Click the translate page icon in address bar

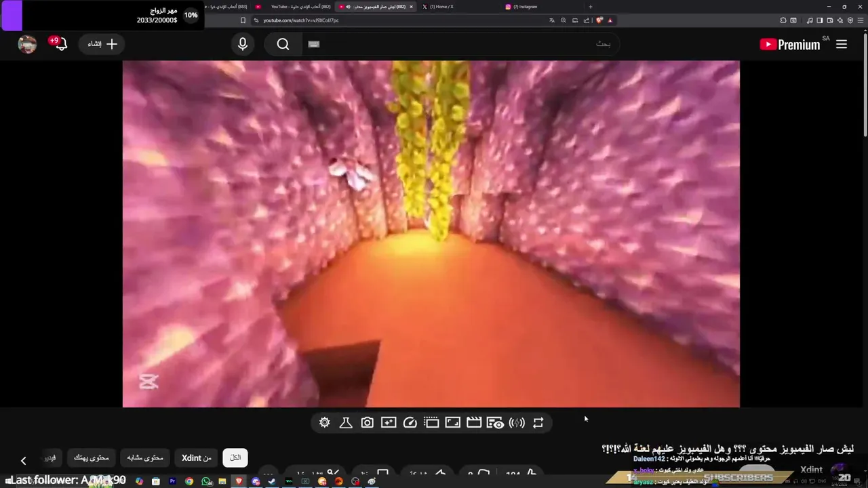click(552, 20)
